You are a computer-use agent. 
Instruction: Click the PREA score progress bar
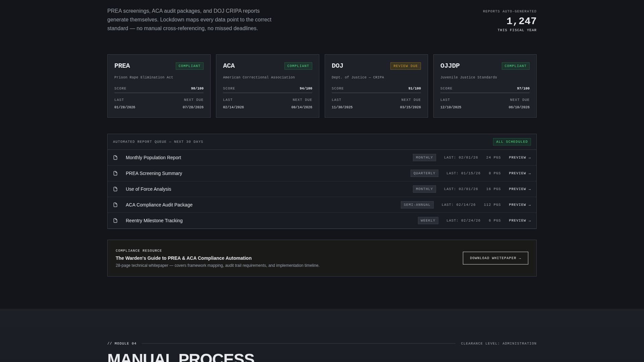(x=159, y=93)
